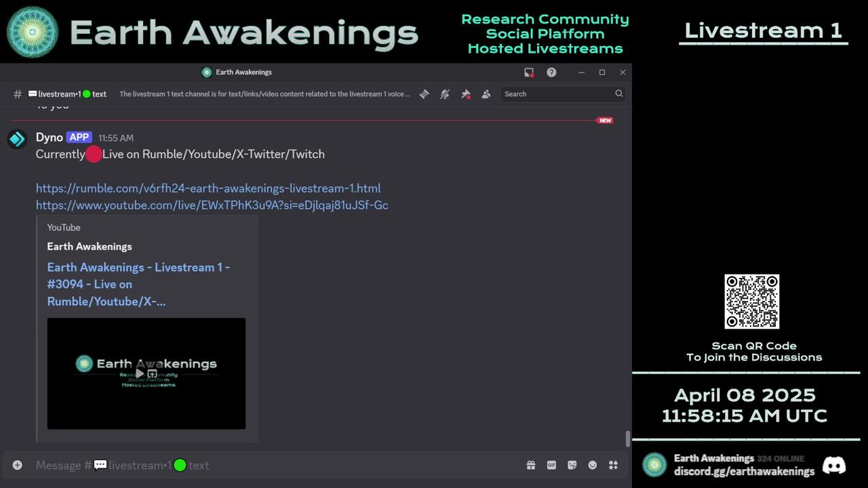Click the 11:55 AM message timestamp
Image resolution: width=868 pixels, height=488 pixels.
(116, 138)
